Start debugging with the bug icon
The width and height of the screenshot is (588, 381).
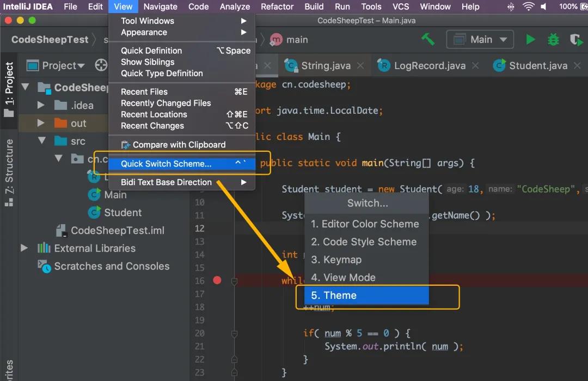553,39
